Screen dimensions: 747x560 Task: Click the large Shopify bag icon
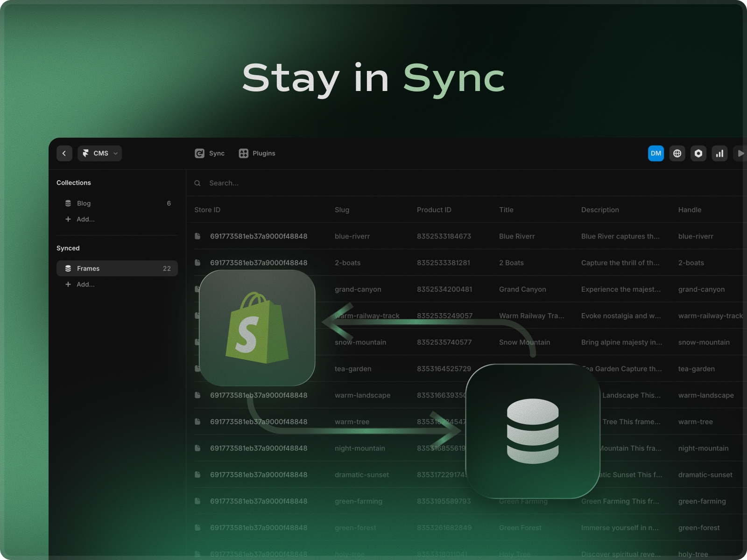257,328
